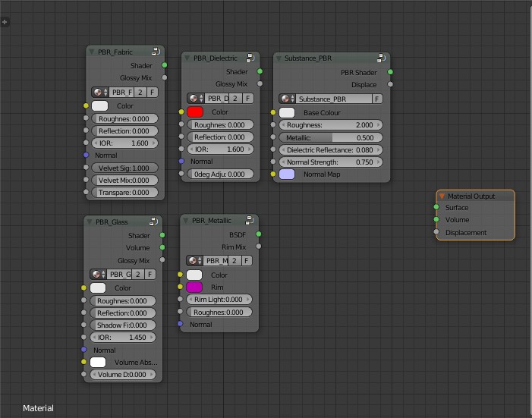Click the Normal input socket of PBR_Glass
Image resolution: width=532 pixels, height=418 pixels.
coord(84,350)
